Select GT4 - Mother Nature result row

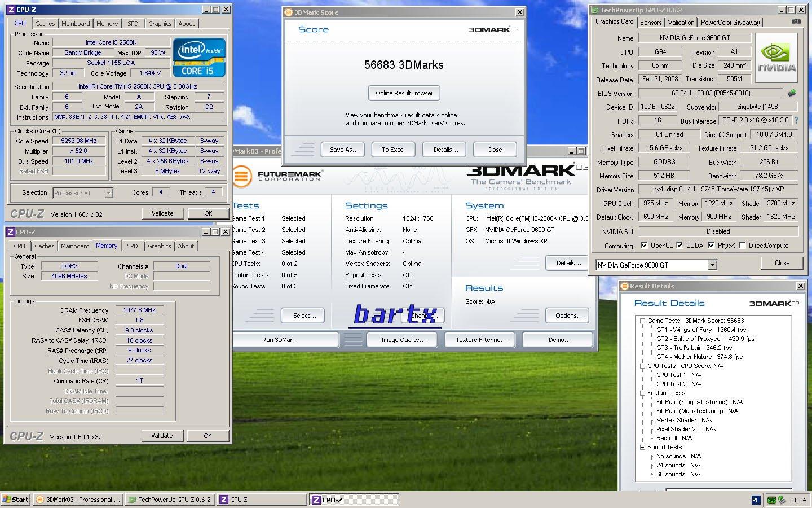point(699,357)
